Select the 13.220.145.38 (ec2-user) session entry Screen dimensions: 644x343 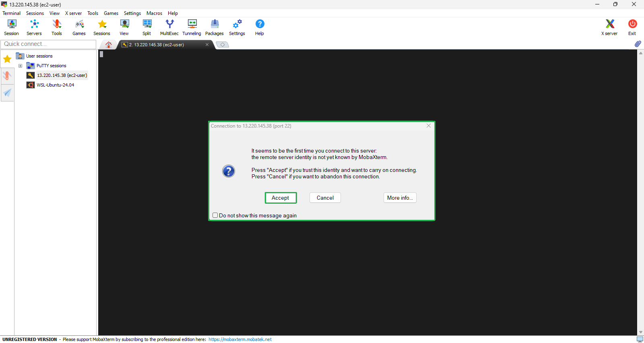pos(62,75)
